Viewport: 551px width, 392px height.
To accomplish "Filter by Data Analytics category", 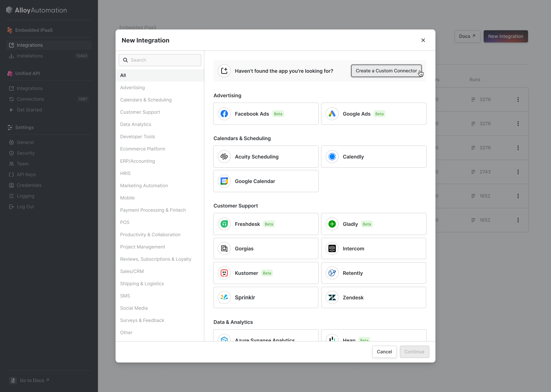I will tap(160, 124).
